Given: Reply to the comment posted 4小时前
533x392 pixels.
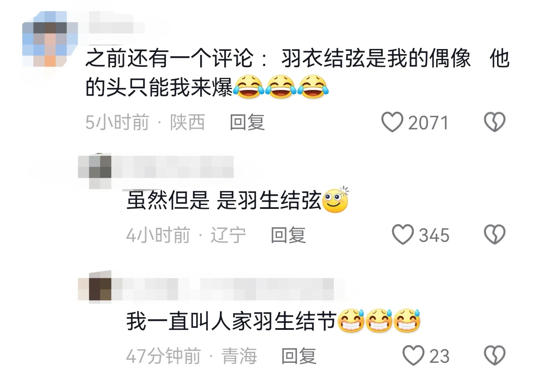Looking at the screenshot, I should click(288, 235).
